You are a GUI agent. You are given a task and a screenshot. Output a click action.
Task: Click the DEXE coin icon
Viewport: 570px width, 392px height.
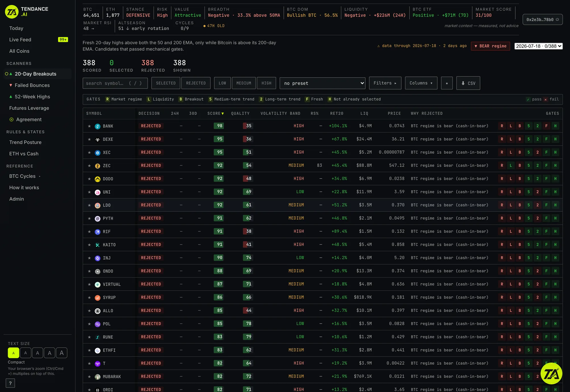tap(97, 139)
